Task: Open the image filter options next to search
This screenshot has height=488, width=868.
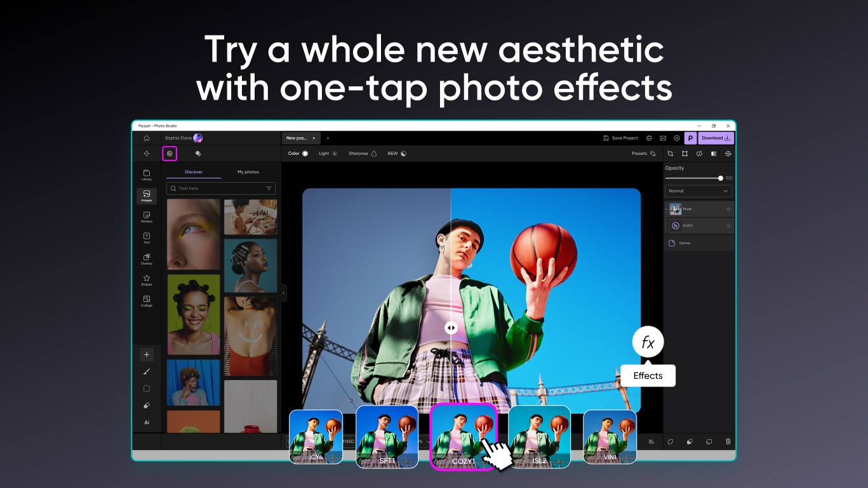Action: pyautogui.click(x=270, y=188)
